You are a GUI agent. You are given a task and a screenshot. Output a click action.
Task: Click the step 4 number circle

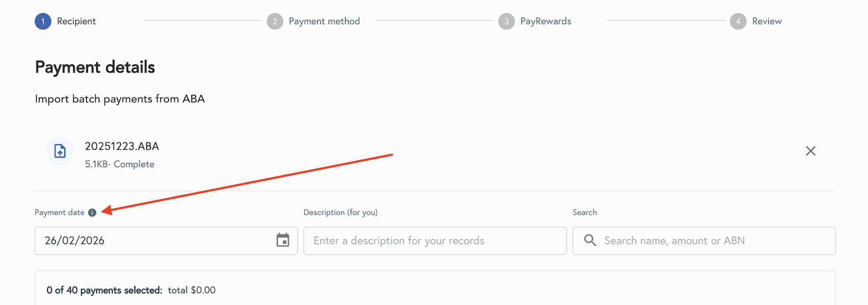pyautogui.click(x=738, y=21)
